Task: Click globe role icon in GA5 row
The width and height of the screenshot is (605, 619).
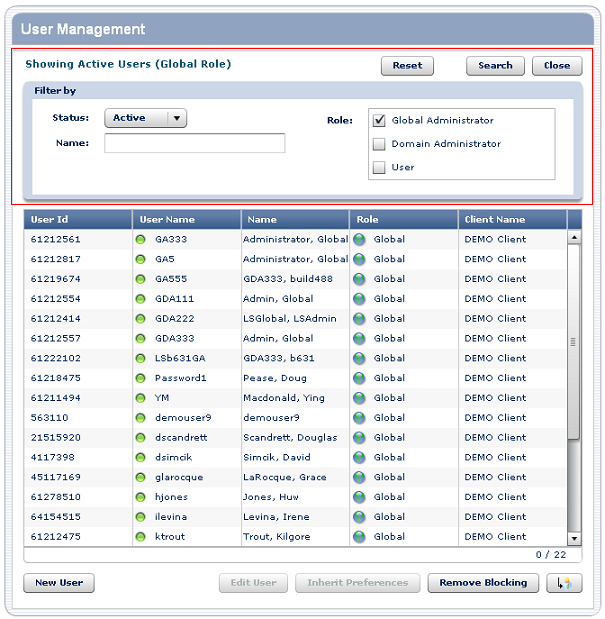Action: pos(359,259)
